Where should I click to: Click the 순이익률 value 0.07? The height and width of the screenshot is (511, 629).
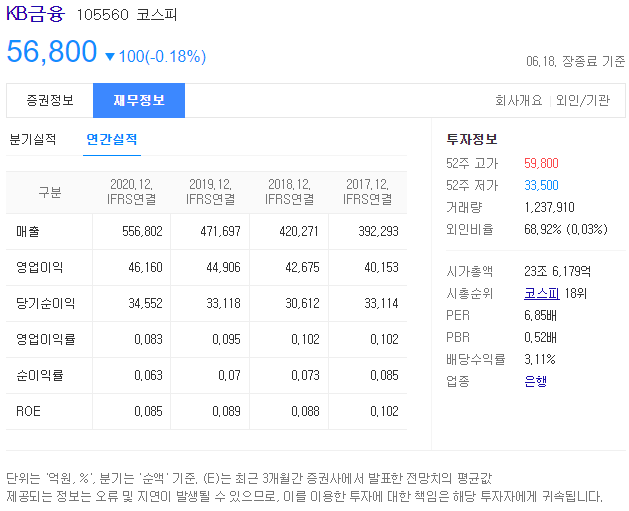229,375
